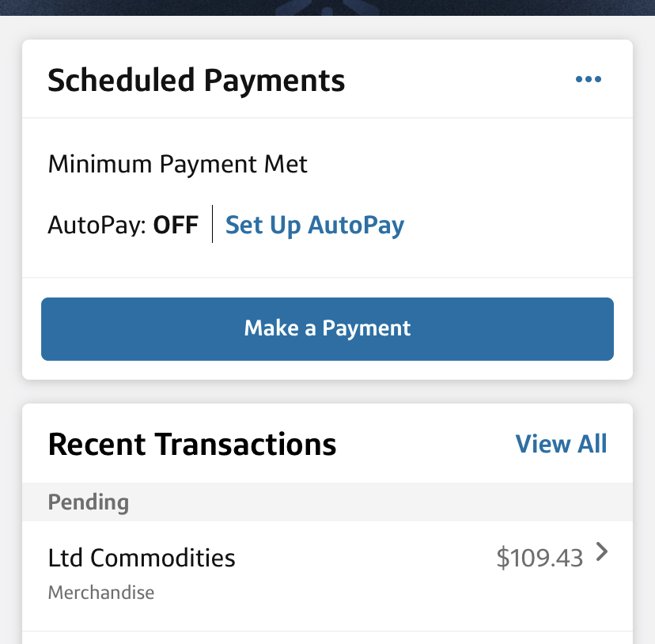Click the Scheduled Payments heading
655x644 pixels.
196,81
